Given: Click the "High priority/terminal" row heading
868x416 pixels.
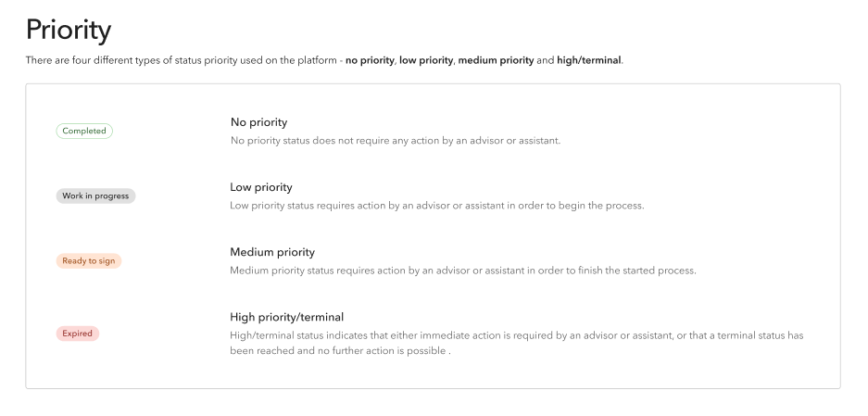Looking at the screenshot, I should (286, 317).
